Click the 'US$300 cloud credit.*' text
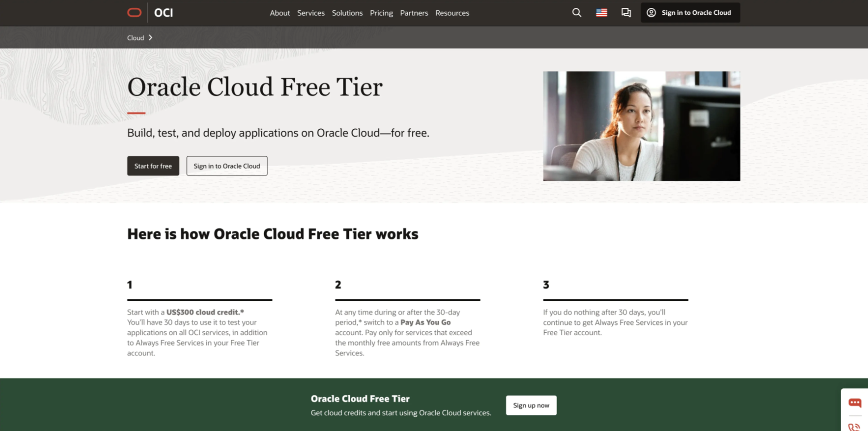The width and height of the screenshot is (868, 431). click(205, 312)
